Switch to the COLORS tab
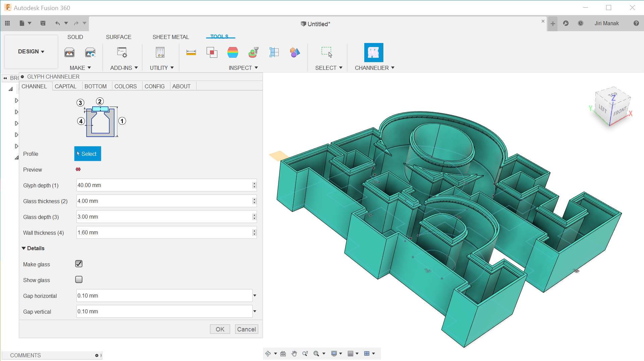This screenshot has width=644, height=361. [125, 86]
